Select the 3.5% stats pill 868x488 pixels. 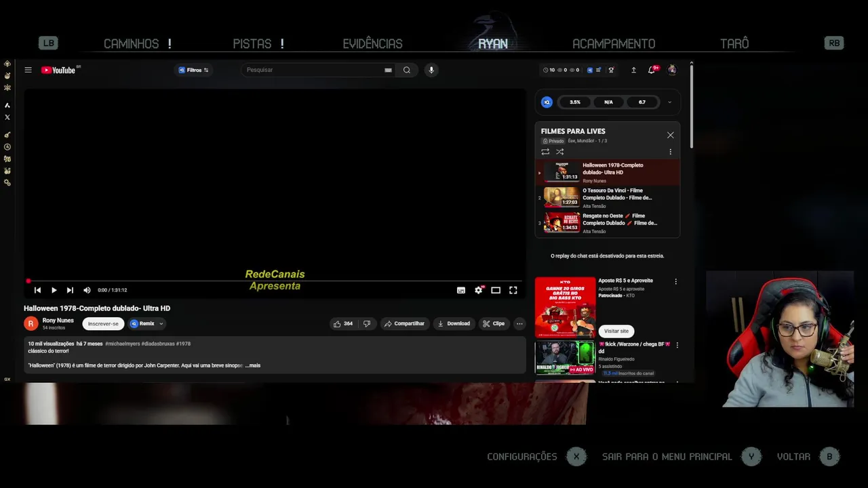(x=575, y=102)
